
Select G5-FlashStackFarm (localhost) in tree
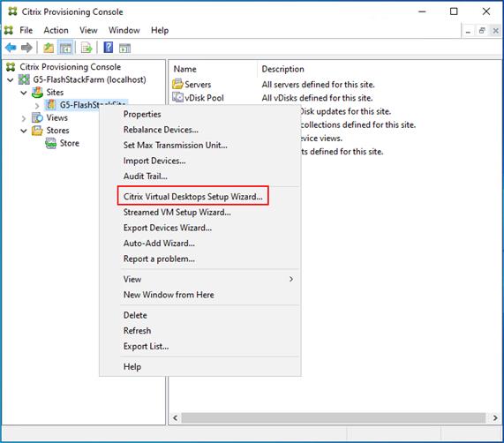click(89, 79)
